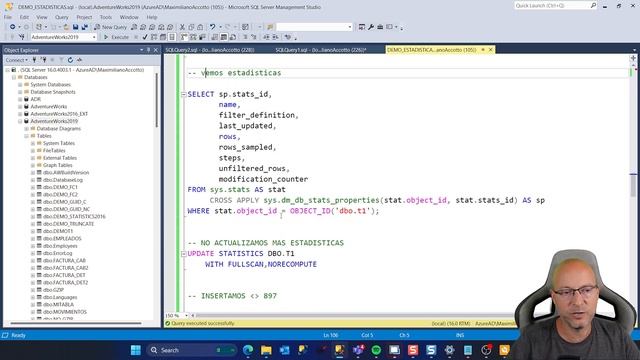Toggle the Include Actual Execution Plan icon

pos(184,37)
